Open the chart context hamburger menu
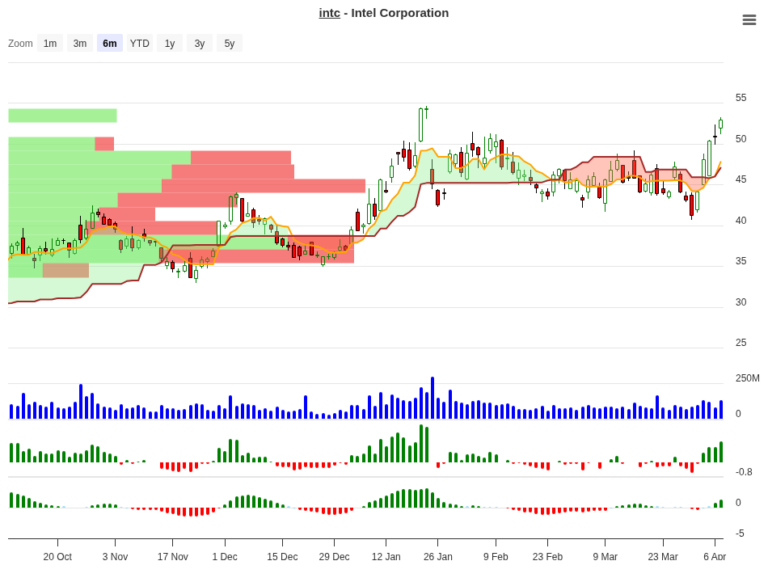 click(749, 20)
